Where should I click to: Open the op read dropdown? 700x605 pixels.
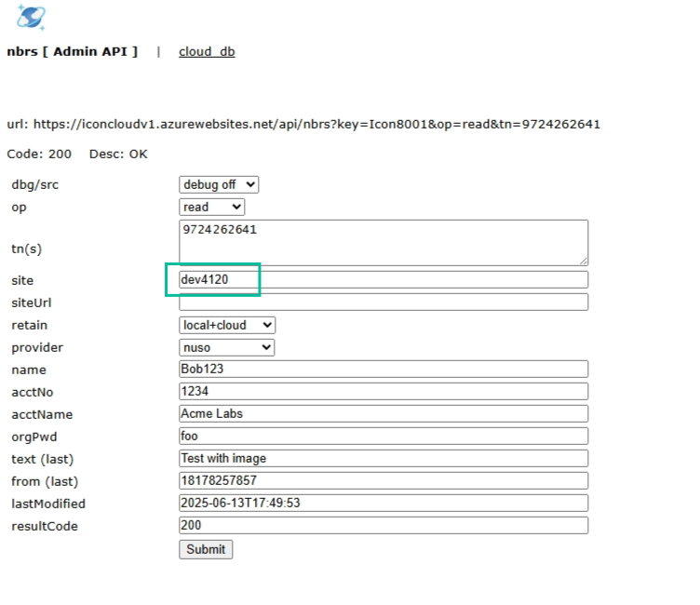211,207
